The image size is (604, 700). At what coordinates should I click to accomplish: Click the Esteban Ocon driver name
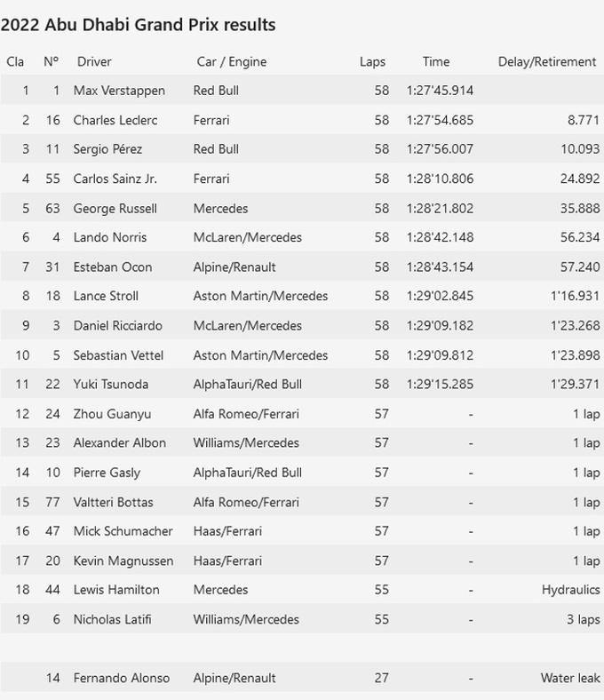coord(113,266)
